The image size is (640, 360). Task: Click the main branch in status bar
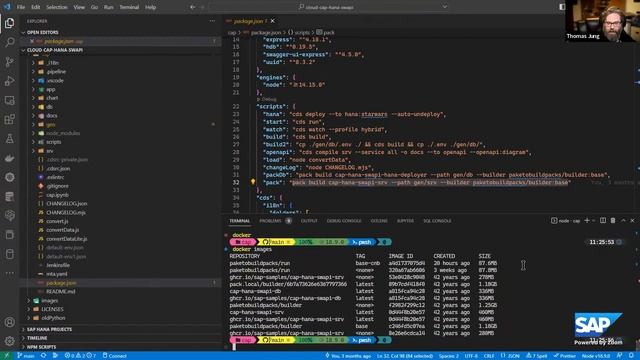(26, 356)
